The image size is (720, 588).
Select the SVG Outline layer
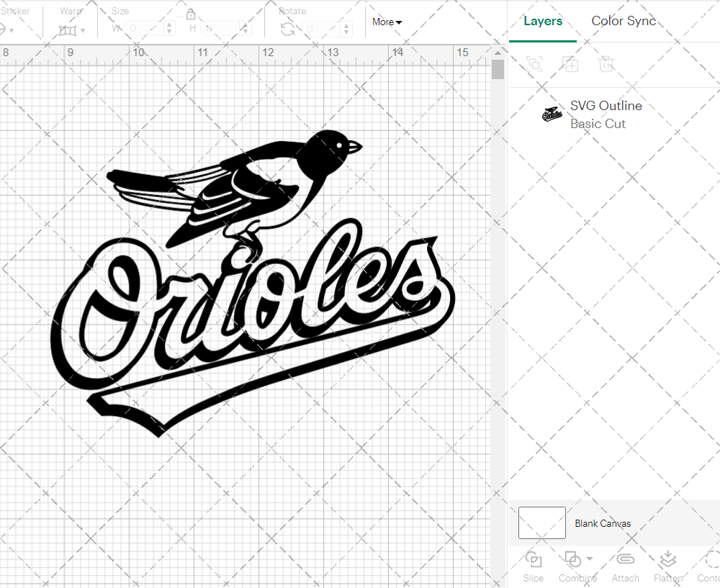[605, 114]
